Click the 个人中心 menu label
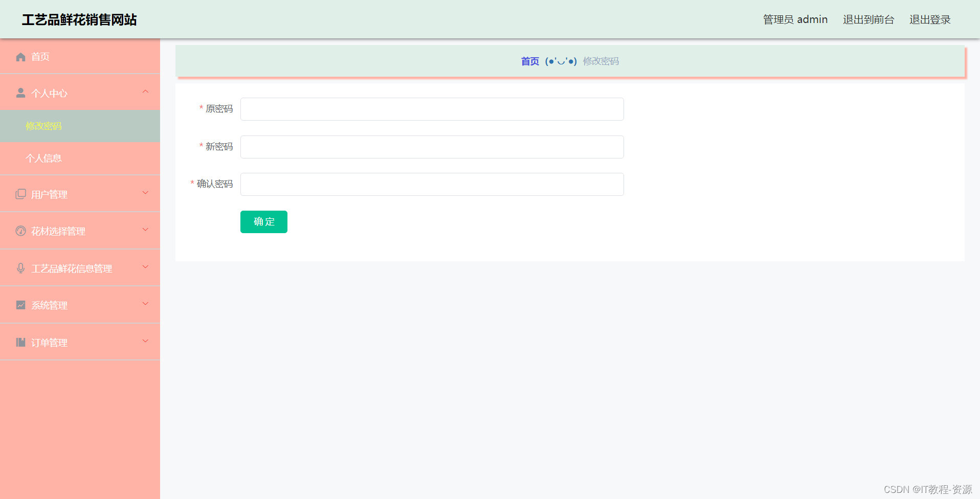Screen dimensions: 980x499 pyautogui.click(x=49, y=93)
